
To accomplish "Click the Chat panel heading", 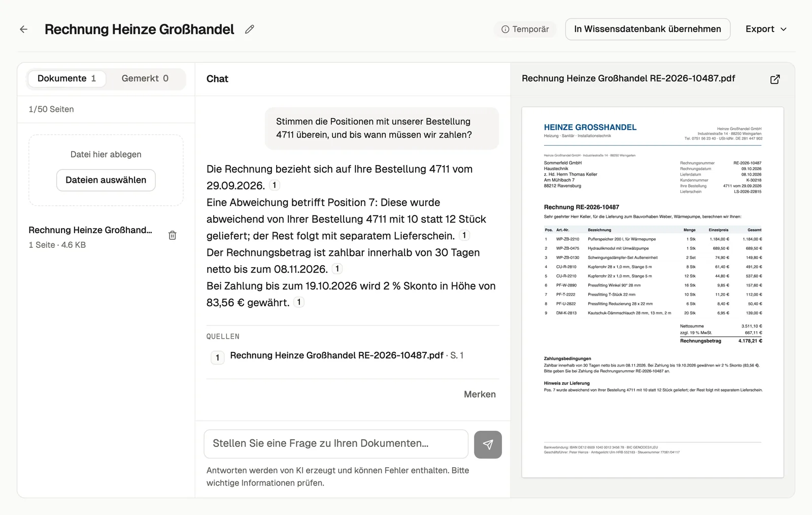I will [217, 79].
